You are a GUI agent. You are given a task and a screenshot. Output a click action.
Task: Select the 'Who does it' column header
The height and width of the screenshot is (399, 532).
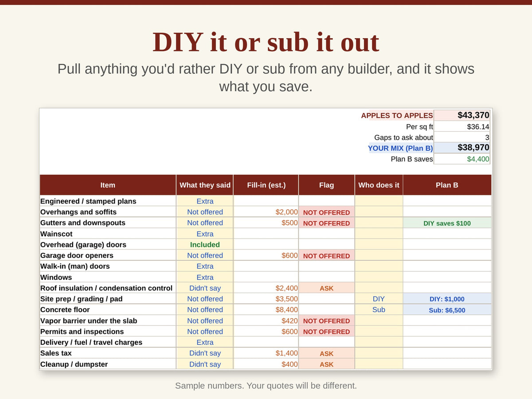click(x=379, y=185)
